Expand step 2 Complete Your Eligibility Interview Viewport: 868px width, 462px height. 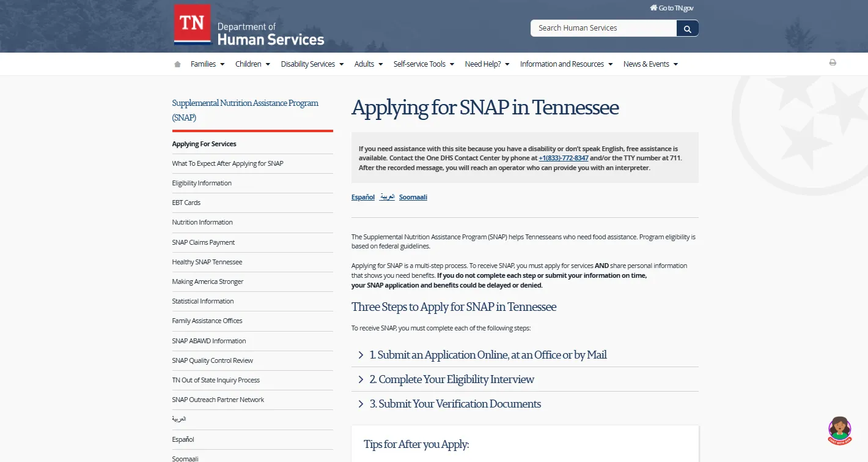click(x=525, y=379)
